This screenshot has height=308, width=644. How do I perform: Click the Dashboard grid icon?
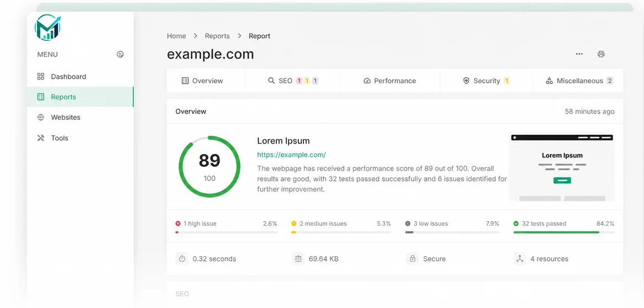click(x=41, y=76)
